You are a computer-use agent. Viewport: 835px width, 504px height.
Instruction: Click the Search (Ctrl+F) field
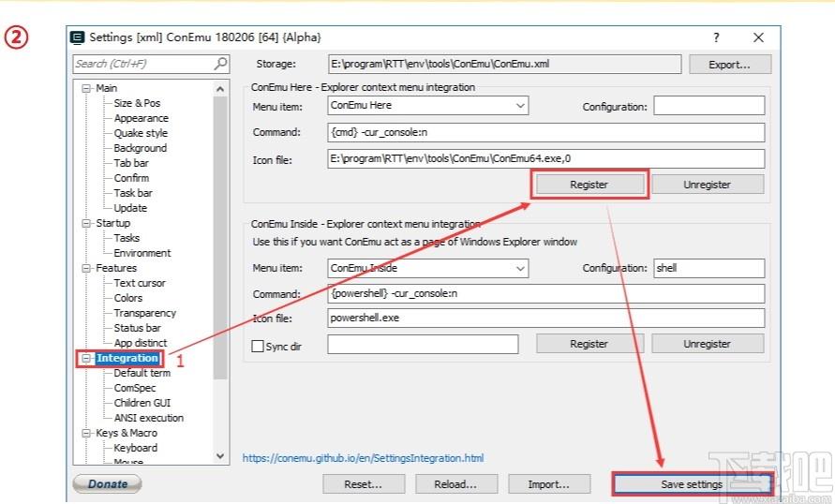(143, 64)
